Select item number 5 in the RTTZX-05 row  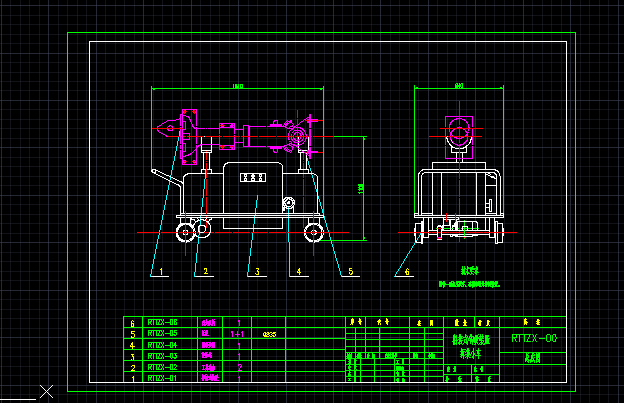[x=133, y=334]
